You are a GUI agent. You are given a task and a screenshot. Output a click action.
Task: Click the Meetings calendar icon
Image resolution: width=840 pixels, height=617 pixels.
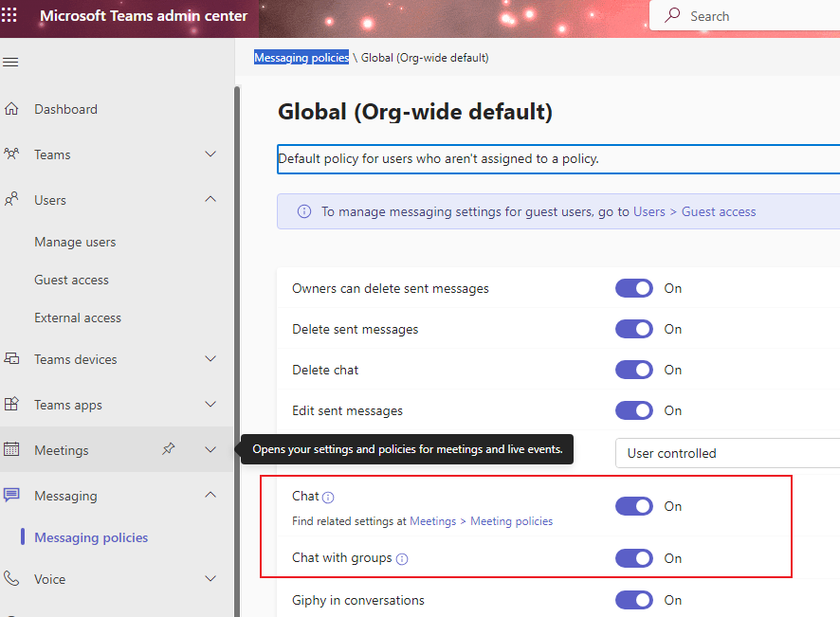coord(11,449)
